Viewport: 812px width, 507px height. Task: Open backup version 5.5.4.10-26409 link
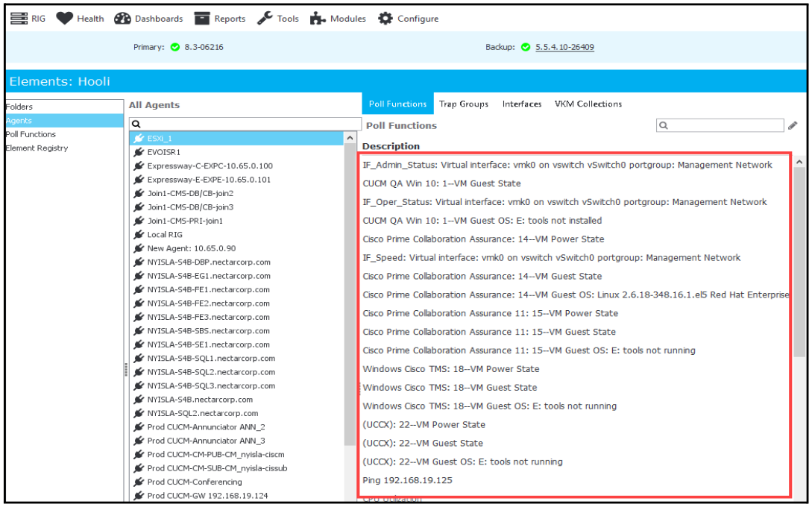coord(564,47)
